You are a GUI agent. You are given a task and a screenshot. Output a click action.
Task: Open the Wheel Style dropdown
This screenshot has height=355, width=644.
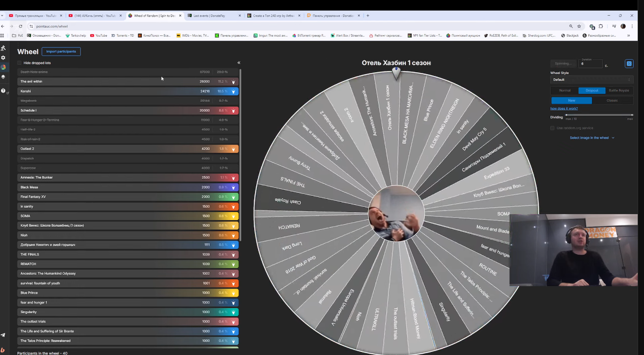[592, 80]
